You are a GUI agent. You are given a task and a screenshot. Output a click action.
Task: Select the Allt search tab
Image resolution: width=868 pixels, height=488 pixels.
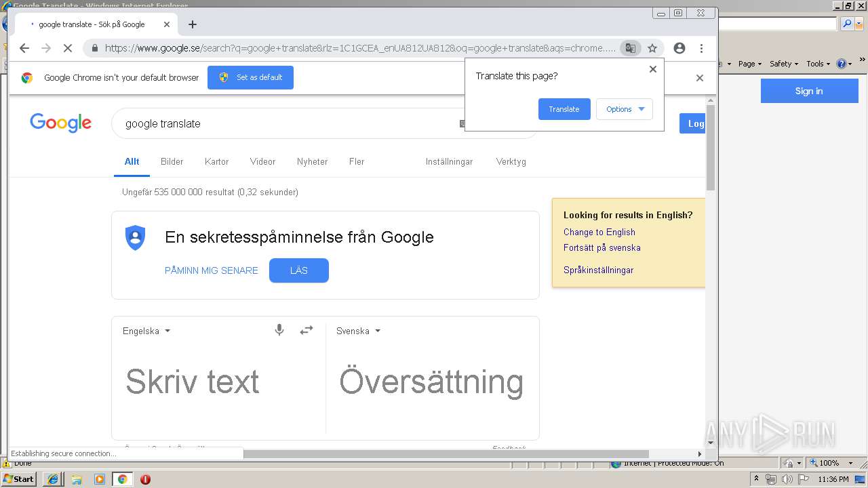click(132, 161)
